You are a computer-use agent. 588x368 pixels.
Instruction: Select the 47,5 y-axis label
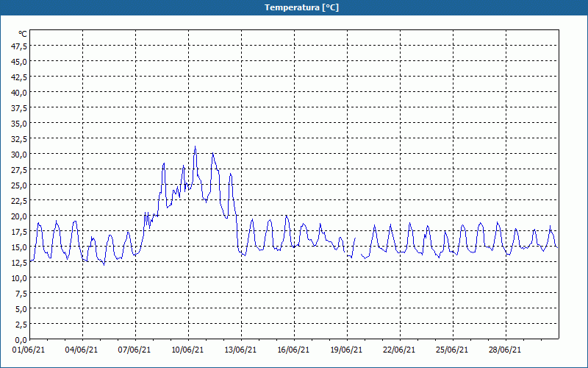pyautogui.click(x=20, y=46)
